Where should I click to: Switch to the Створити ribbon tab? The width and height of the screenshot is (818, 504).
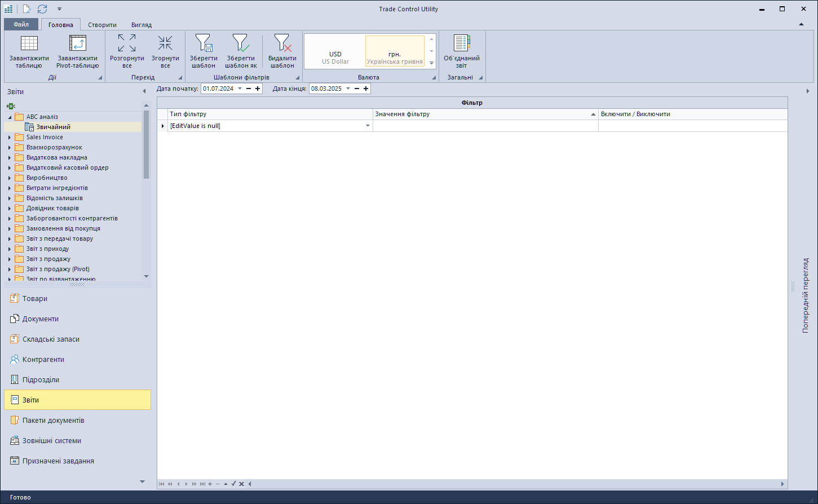[x=102, y=25]
